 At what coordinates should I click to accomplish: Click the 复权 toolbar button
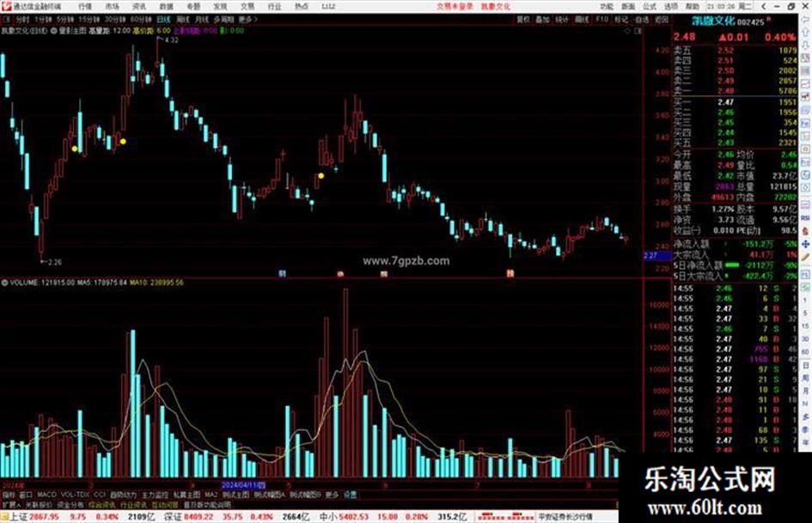[x=523, y=19]
